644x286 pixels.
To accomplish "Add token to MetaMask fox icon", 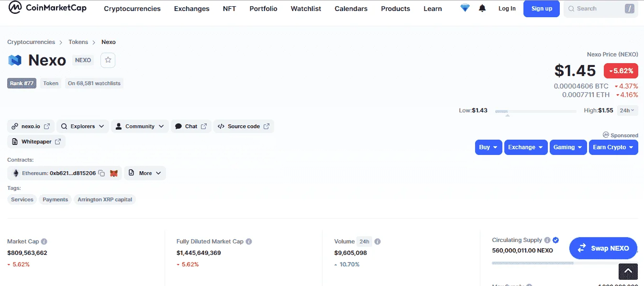I will pyautogui.click(x=113, y=173).
